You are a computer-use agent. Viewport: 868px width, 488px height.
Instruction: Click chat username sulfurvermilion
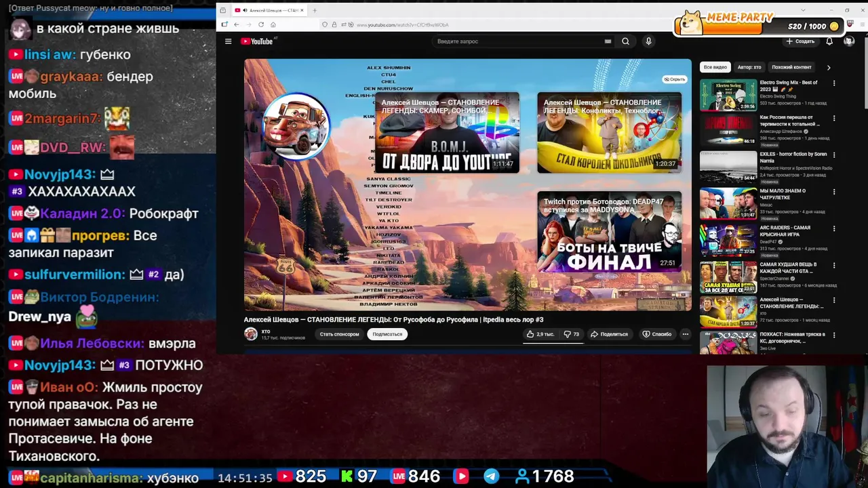75,274
